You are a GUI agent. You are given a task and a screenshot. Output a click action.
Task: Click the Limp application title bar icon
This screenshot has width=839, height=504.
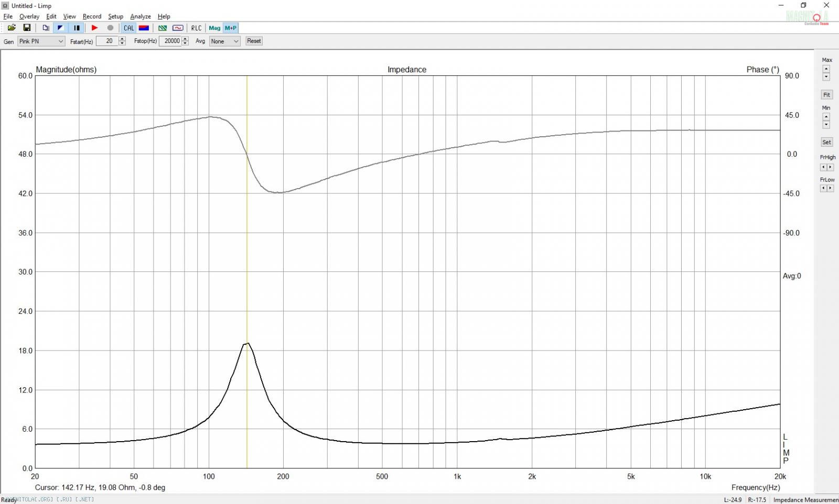(5, 6)
